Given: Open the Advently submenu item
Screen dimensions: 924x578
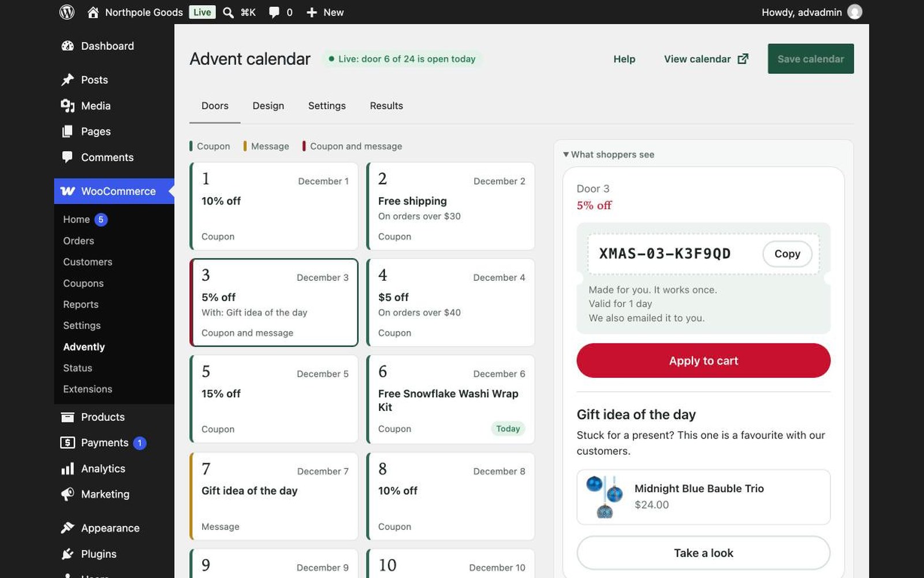Looking at the screenshot, I should click(84, 347).
